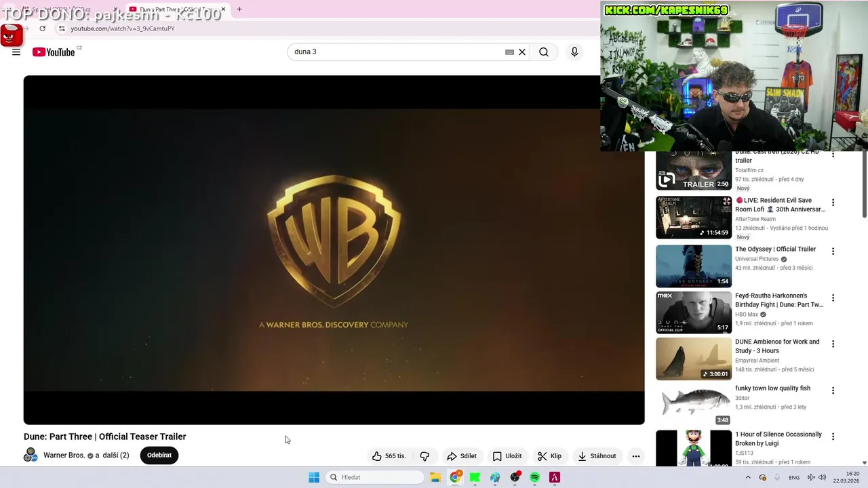Open the green Kick app in taskbar
Image resolution: width=868 pixels, height=488 pixels.
point(475,477)
